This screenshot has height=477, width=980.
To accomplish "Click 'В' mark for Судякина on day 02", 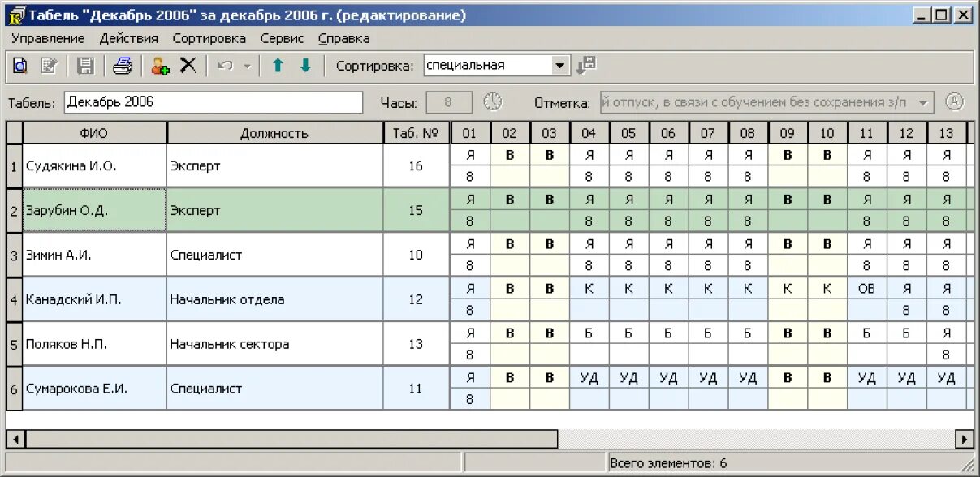I will click(x=510, y=155).
